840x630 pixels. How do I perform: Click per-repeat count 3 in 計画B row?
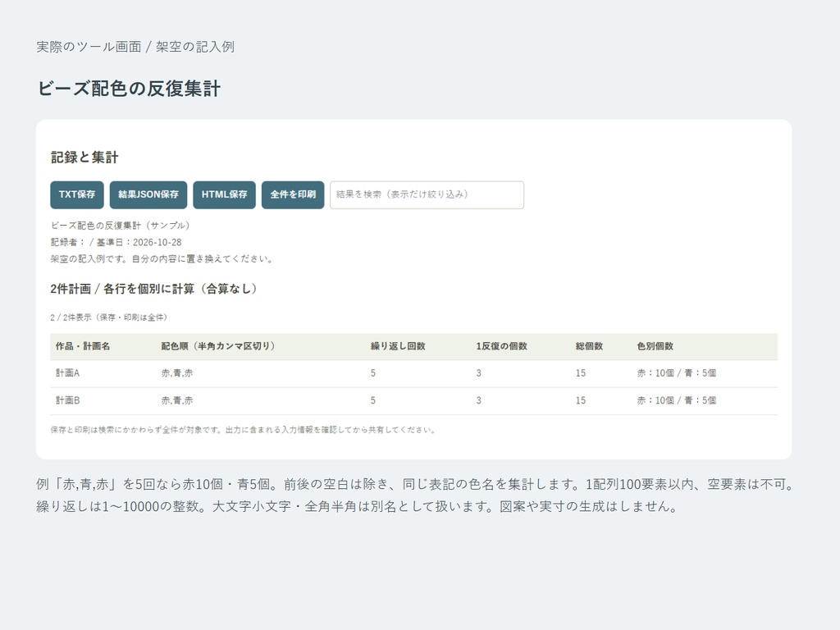pos(478,400)
